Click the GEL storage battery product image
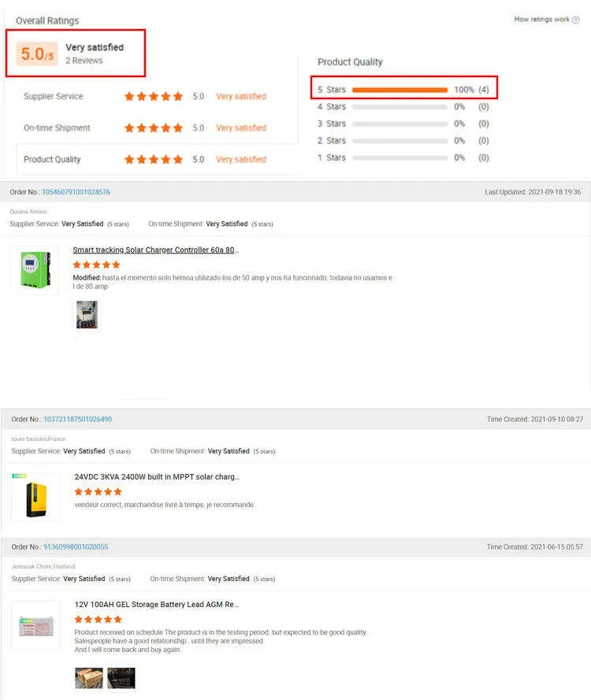The width and height of the screenshot is (591, 700). (x=35, y=625)
